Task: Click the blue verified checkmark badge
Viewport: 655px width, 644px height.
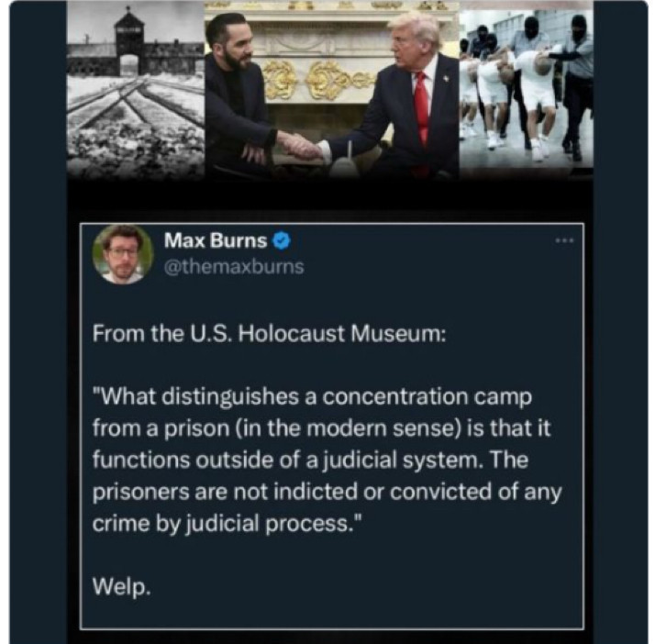Action: (282, 240)
